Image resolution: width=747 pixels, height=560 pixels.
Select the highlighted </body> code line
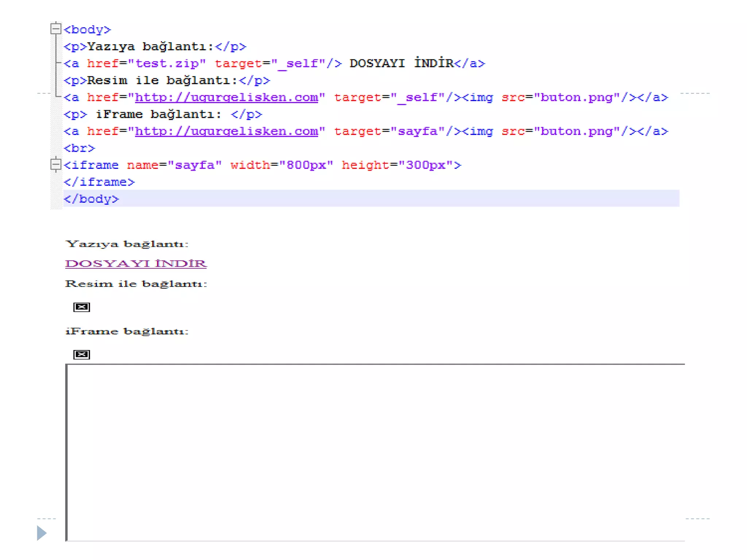(x=91, y=199)
